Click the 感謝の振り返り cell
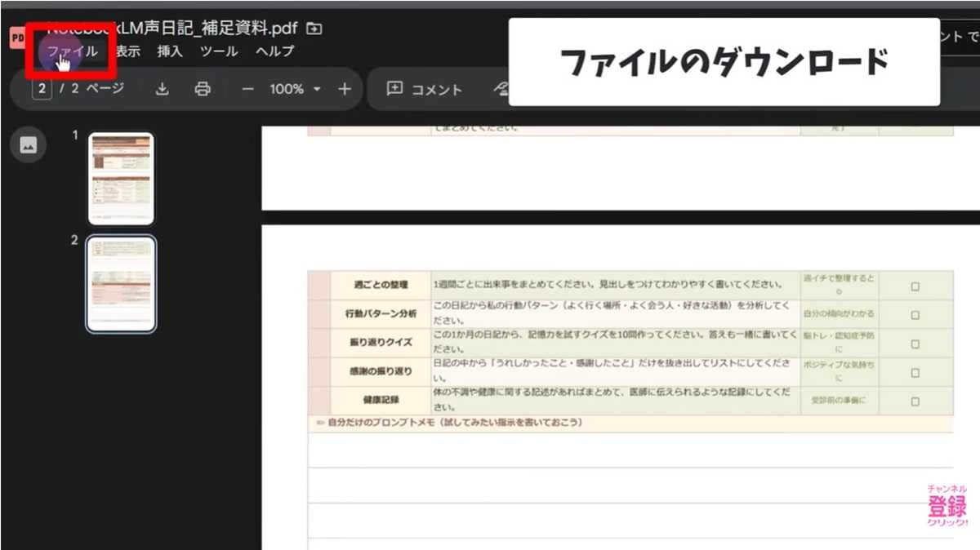Screen dimensions: 980x550 381,371
